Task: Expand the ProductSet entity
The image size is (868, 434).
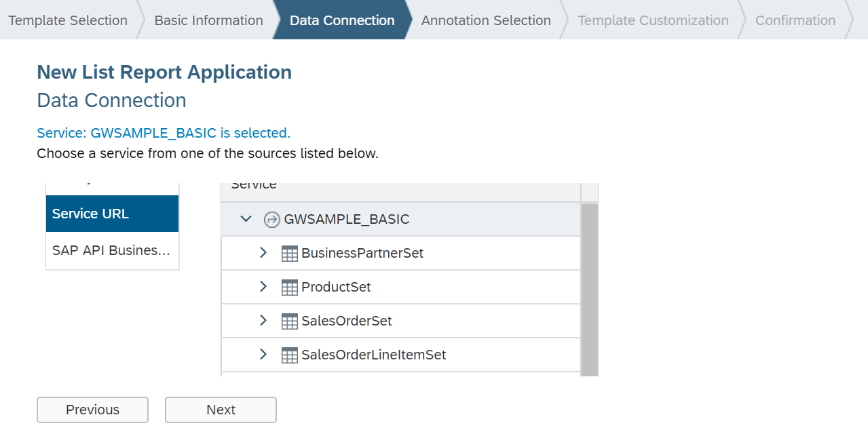Action: pos(263,287)
